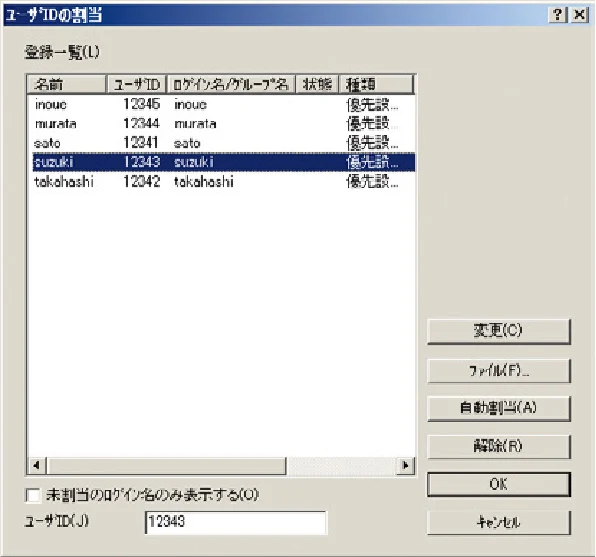Select the inoue row name

point(51,105)
